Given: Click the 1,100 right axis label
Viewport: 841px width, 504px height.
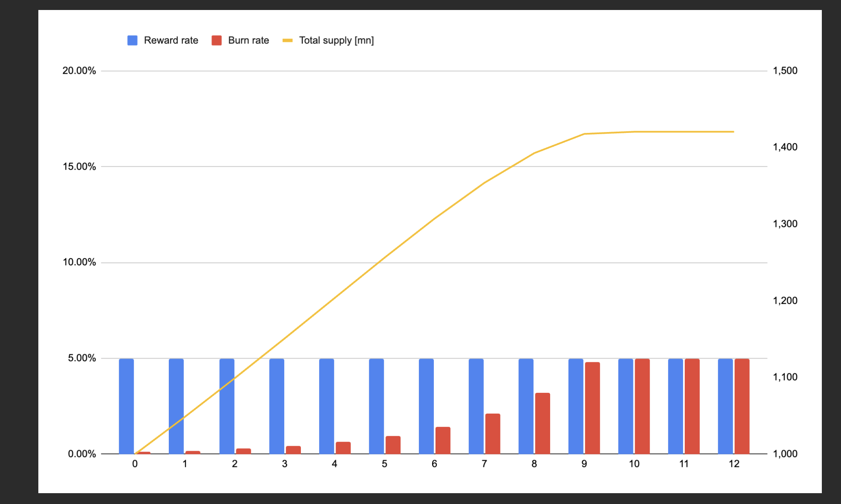Looking at the screenshot, I should 785,377.
